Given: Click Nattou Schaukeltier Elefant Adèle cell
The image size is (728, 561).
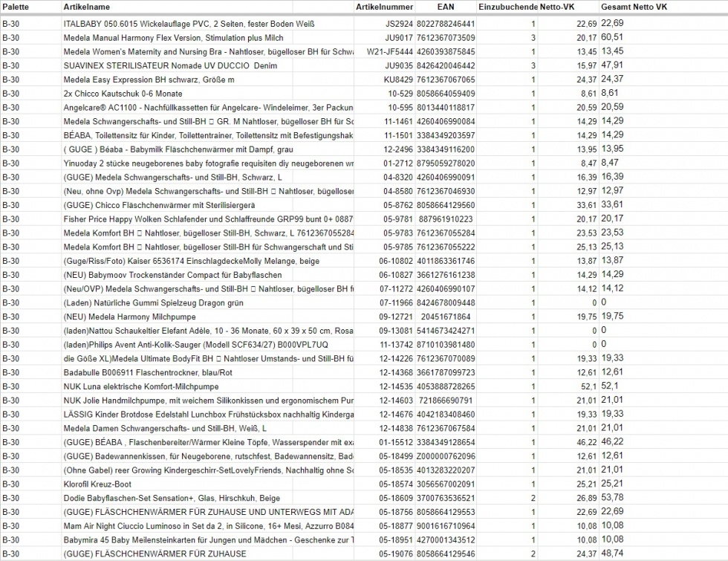Looking at the screenshot, I should (209, 330).
